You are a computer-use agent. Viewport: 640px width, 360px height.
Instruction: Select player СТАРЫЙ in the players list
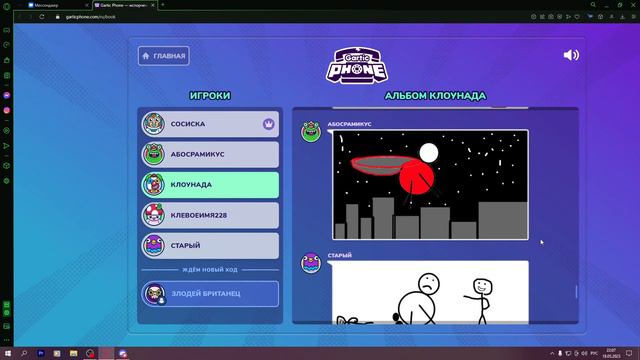210,246
